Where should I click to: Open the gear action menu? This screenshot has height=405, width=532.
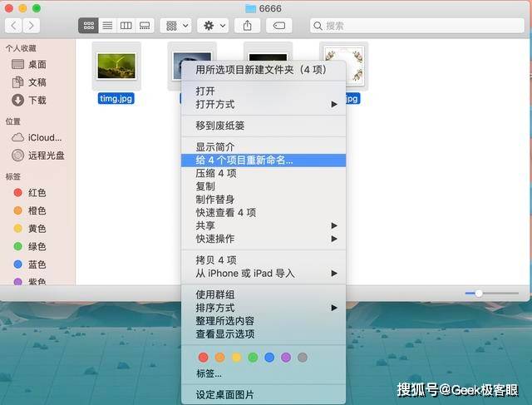(x=214, y=26)
